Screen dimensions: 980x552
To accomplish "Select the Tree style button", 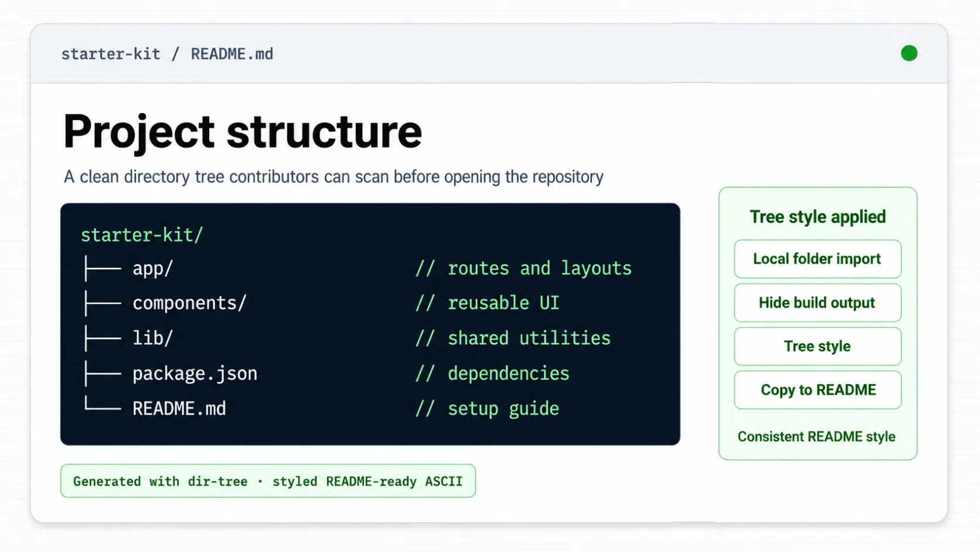I will (818, 346).
